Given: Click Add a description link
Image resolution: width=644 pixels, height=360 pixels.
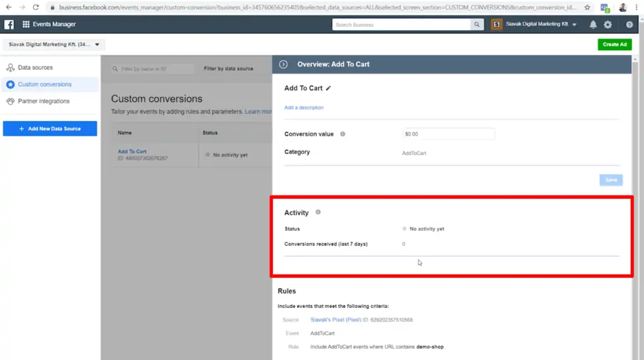Looking at the screenshot, I should (304, 107).
